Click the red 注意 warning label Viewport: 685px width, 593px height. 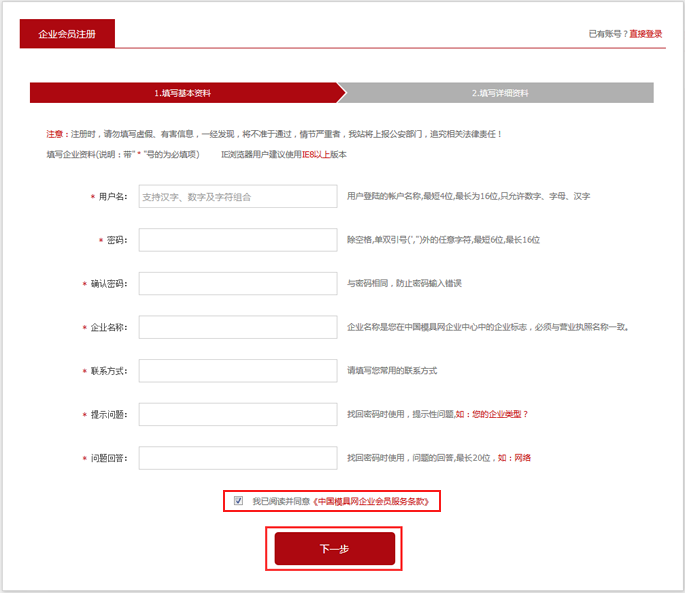[x=55, y=134]
